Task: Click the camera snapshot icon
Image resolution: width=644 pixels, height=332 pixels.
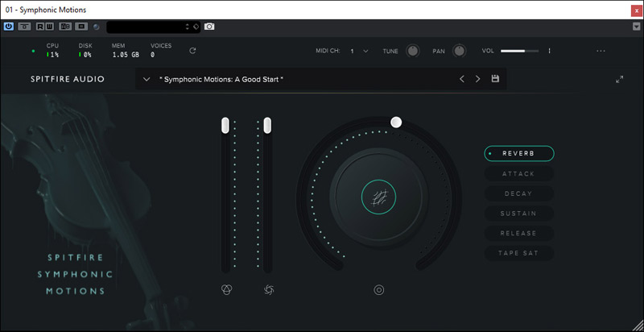Action: pos(209,27)
